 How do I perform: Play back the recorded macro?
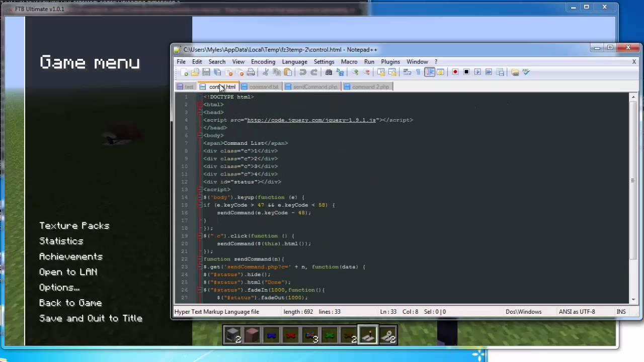477,72
